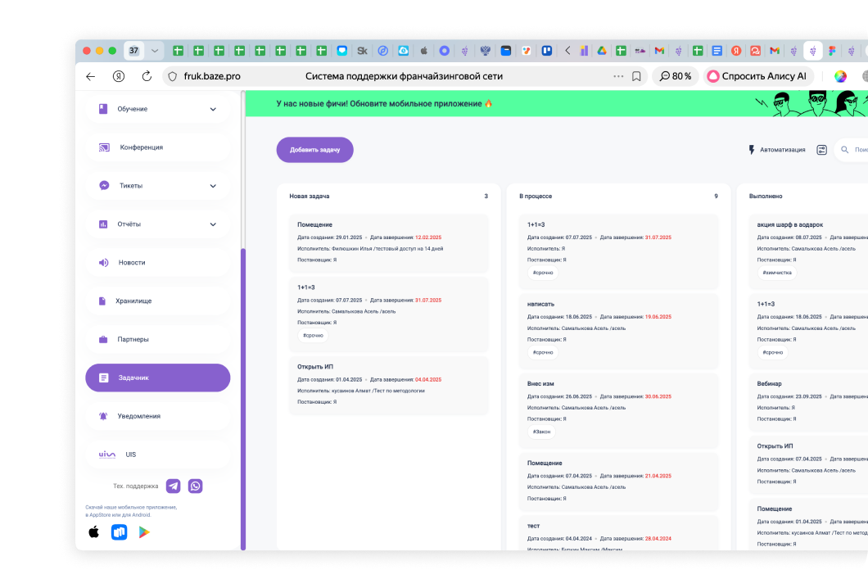Click the Google Play store icon

144,532
